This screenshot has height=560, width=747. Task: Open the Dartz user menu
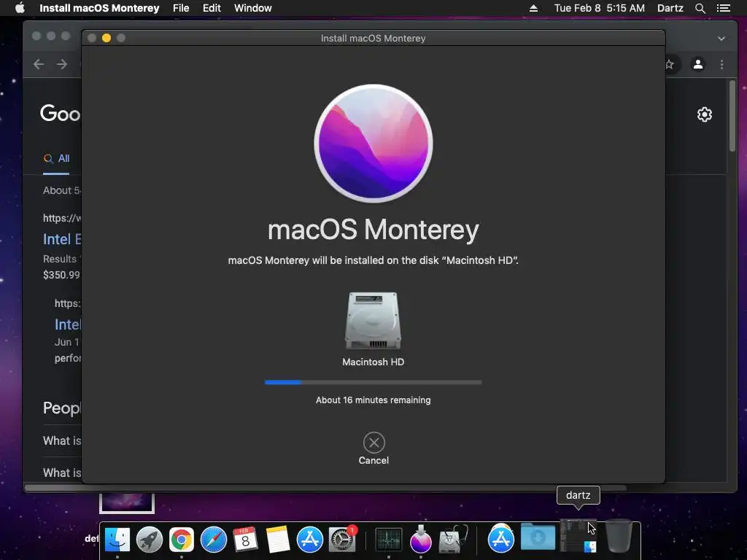click(670, 8)
